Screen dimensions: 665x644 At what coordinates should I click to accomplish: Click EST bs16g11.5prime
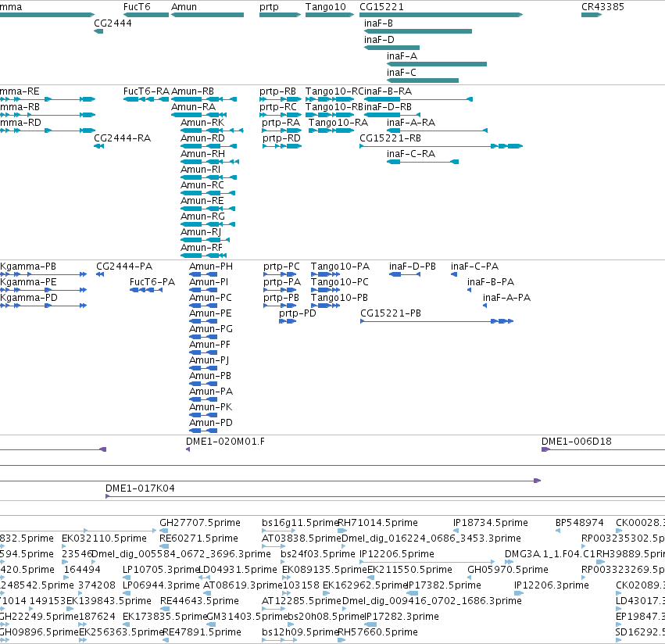(x=279, y=531)
